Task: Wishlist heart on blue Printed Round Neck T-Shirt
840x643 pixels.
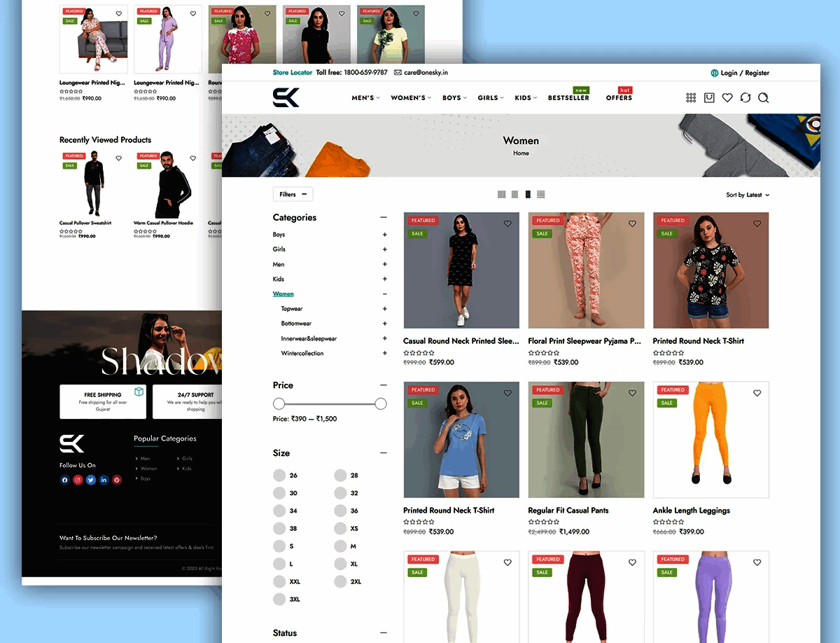Action: pyautogui.click(x=507, y=394)
